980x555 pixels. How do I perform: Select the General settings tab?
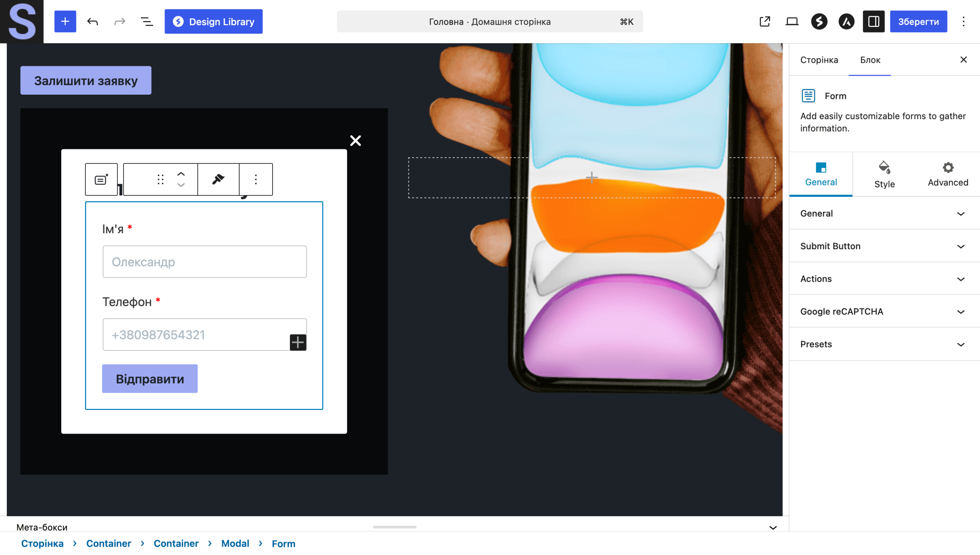pos(821,174)
